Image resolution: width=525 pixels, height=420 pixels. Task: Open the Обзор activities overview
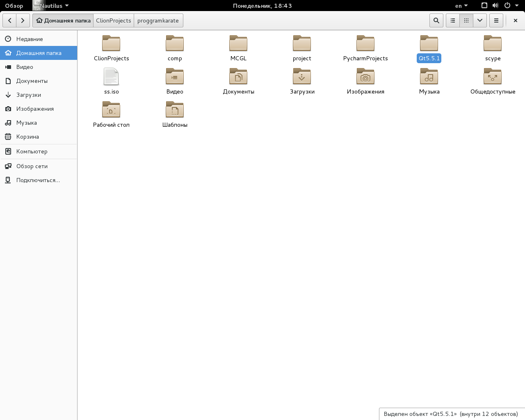tap(14, 6)
